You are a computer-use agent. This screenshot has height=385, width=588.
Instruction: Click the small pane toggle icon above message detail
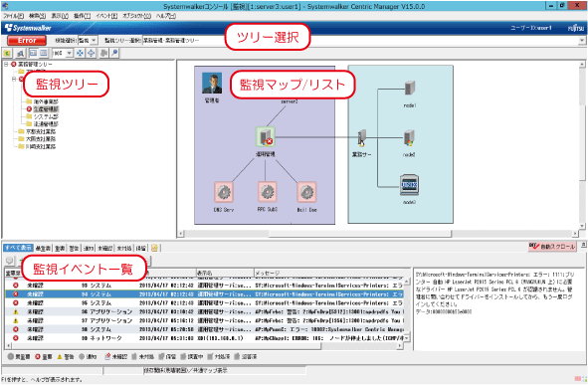(583, 245)
